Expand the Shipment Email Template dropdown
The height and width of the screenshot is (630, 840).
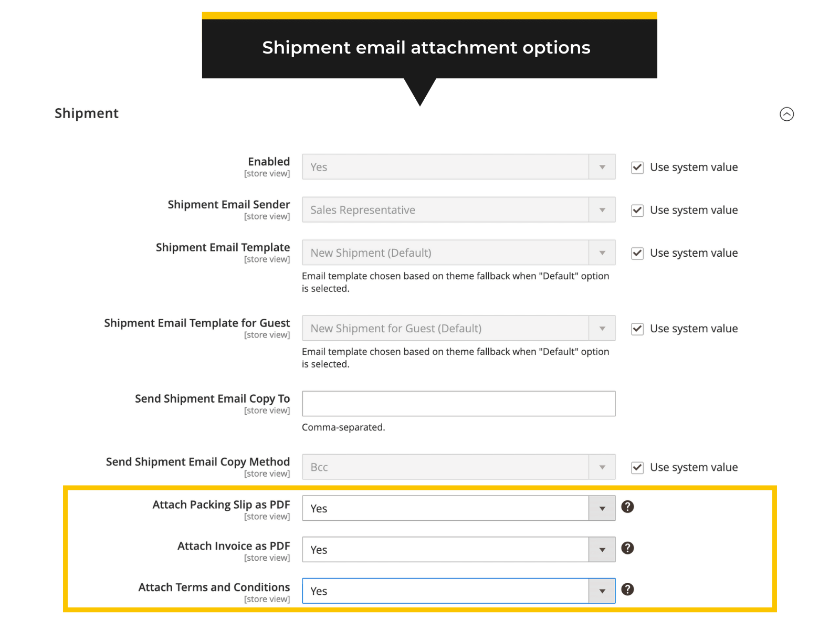pos(602,253)
